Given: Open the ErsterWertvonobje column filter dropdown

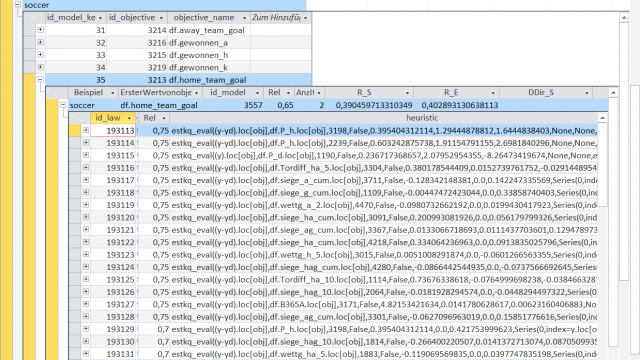Looking at the screenshot, I should [x=196, y=93].
